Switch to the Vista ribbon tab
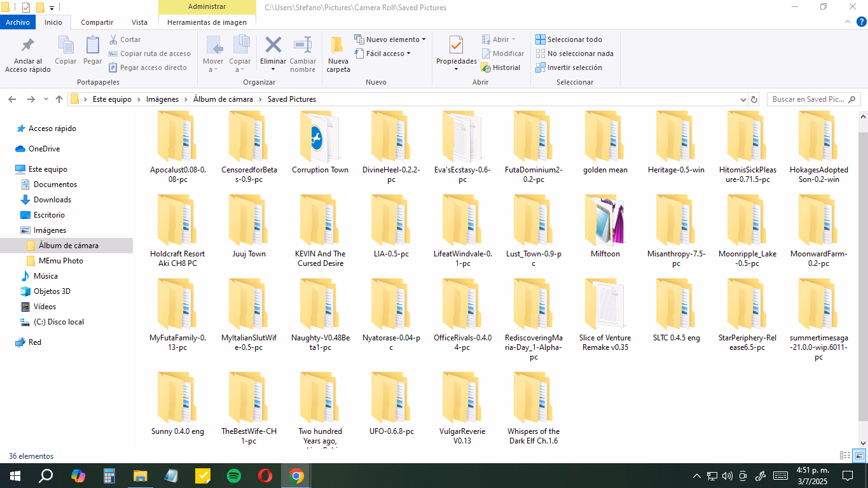This screenshot has width=868, height=488. tap(139, 22)
